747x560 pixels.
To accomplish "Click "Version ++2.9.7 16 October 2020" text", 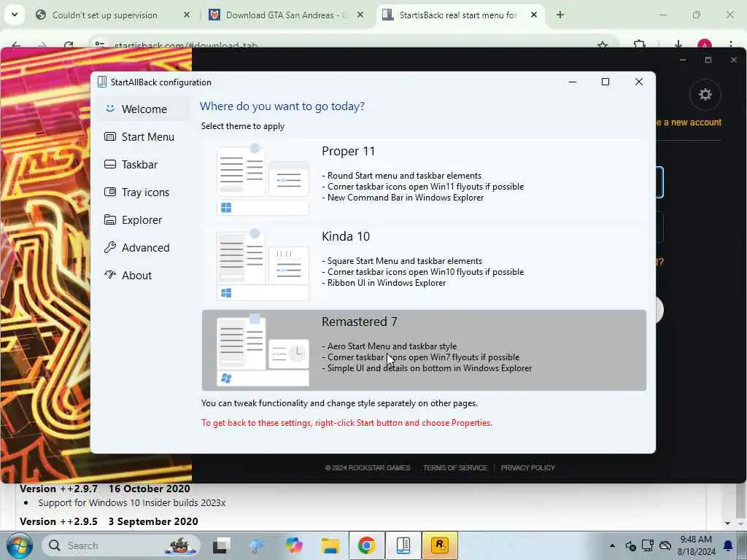I will (105, 489).
